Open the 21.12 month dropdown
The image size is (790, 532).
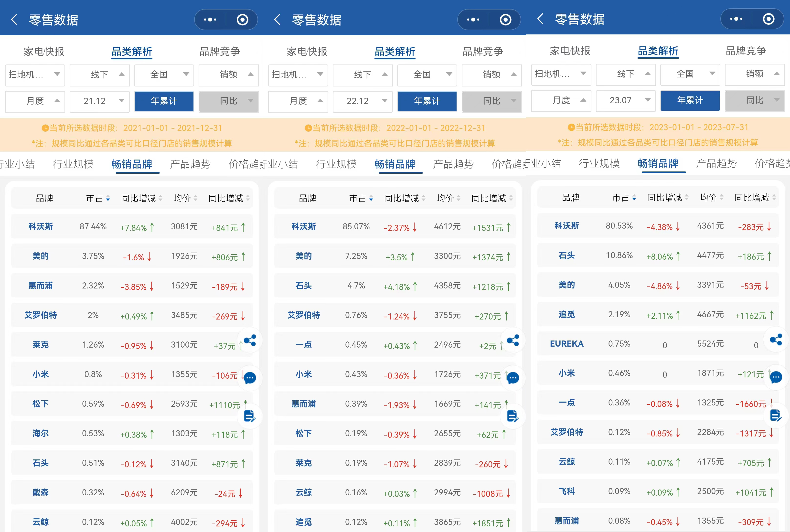pos(99,101)
